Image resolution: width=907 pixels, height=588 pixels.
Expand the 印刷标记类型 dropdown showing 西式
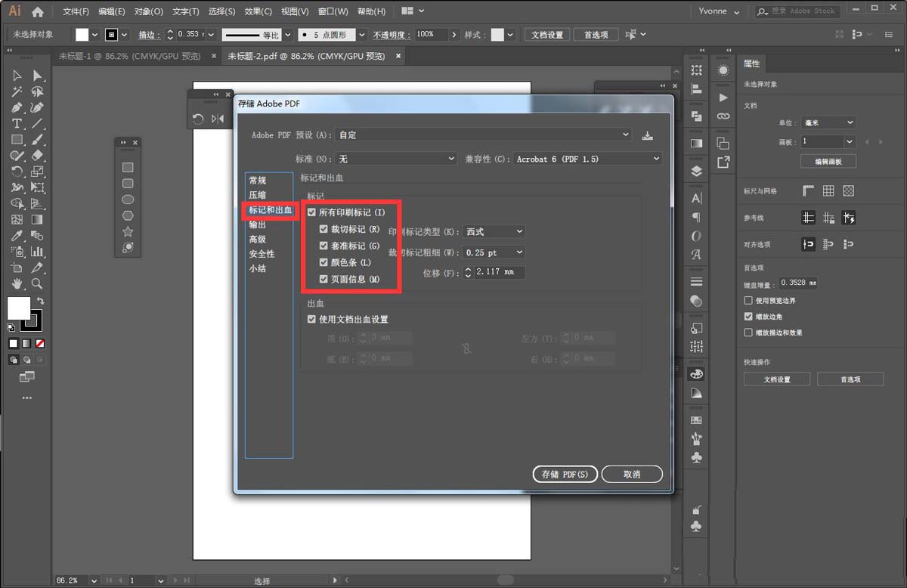pos(495,231)
